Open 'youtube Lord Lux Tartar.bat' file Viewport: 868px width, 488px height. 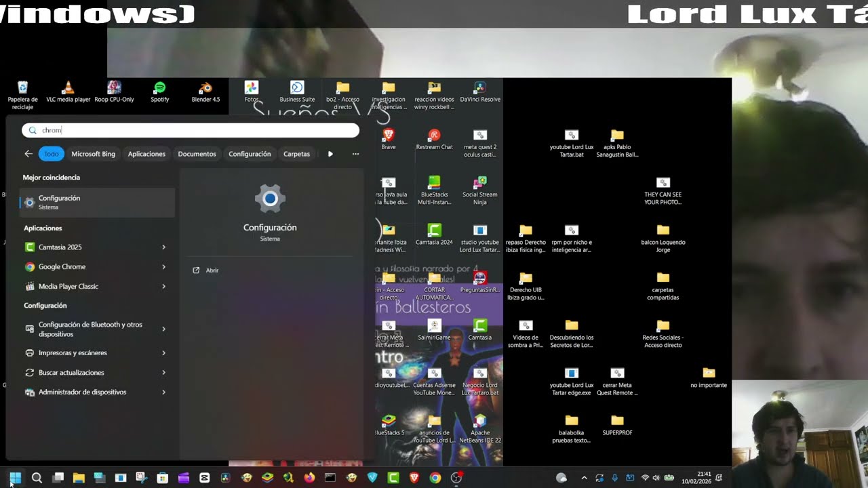[572, 143]
